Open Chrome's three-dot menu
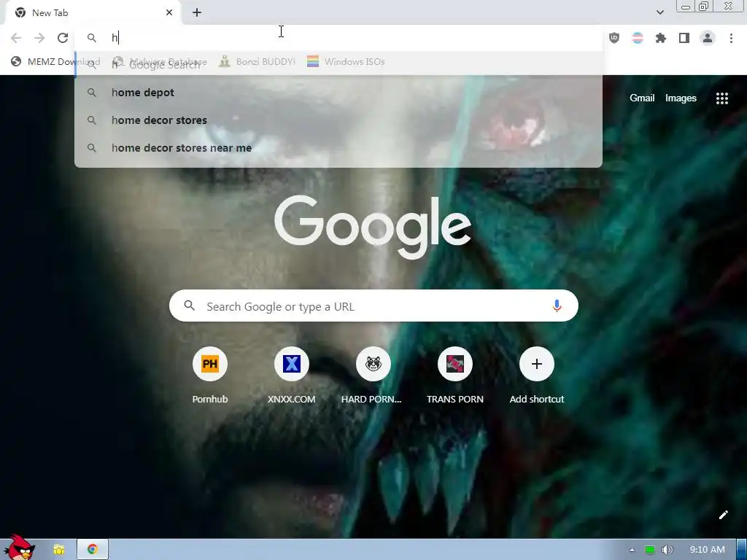Image resolution: width=747 pixels, height=560 pixels. tap(731, 38)
